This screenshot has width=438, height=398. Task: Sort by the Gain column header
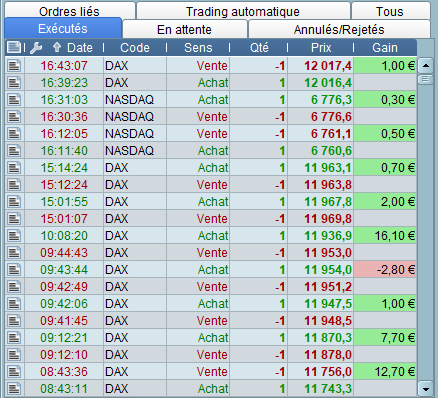tap(385, 48)
